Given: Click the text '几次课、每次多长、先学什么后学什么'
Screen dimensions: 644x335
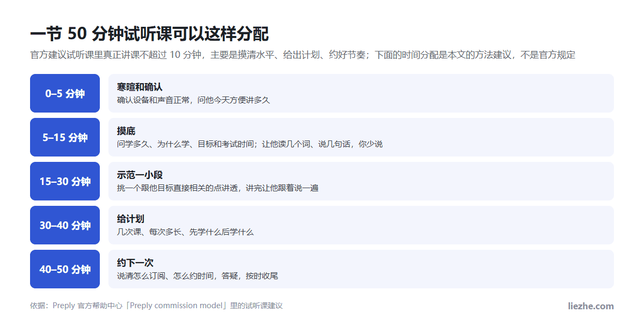Looking at the screenshot, I should (x=185, y=232).
